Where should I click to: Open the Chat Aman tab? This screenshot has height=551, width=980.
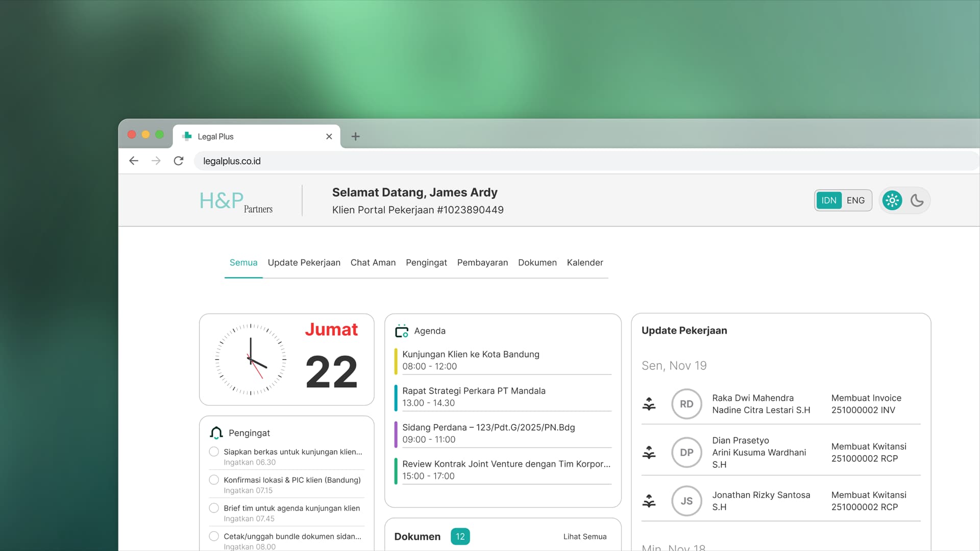tap(373, 263)
